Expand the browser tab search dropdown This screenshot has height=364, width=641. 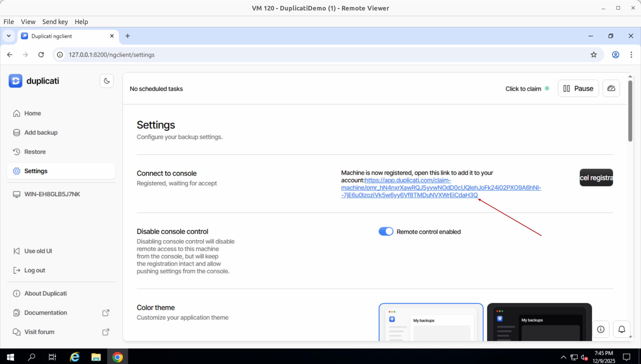pos(9,36)
